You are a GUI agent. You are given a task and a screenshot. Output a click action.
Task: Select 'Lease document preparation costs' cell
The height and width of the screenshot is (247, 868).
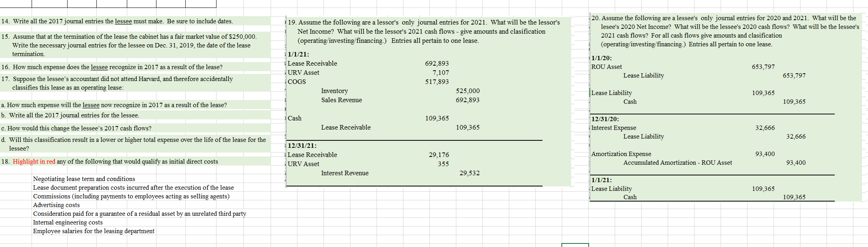click(134, 188)
